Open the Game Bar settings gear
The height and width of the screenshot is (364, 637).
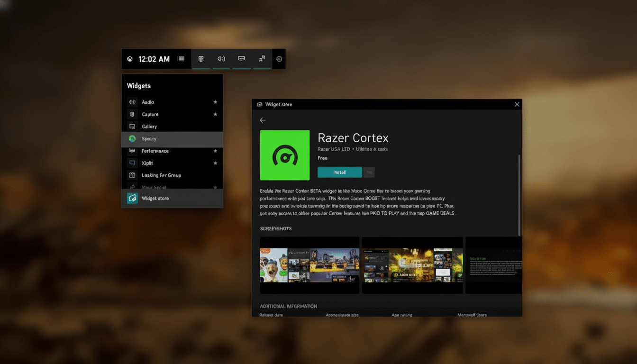pos(279,59)
